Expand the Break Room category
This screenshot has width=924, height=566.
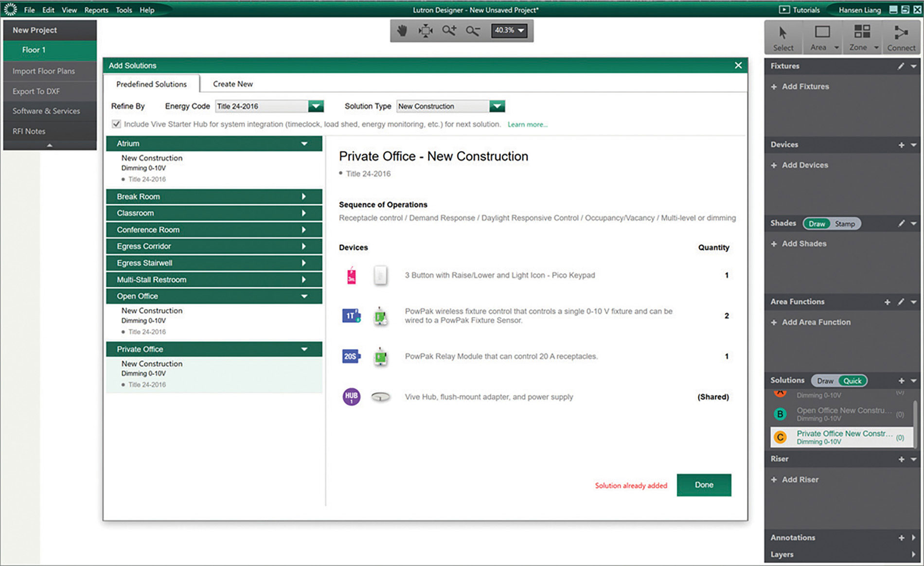[x=214, y=196]
